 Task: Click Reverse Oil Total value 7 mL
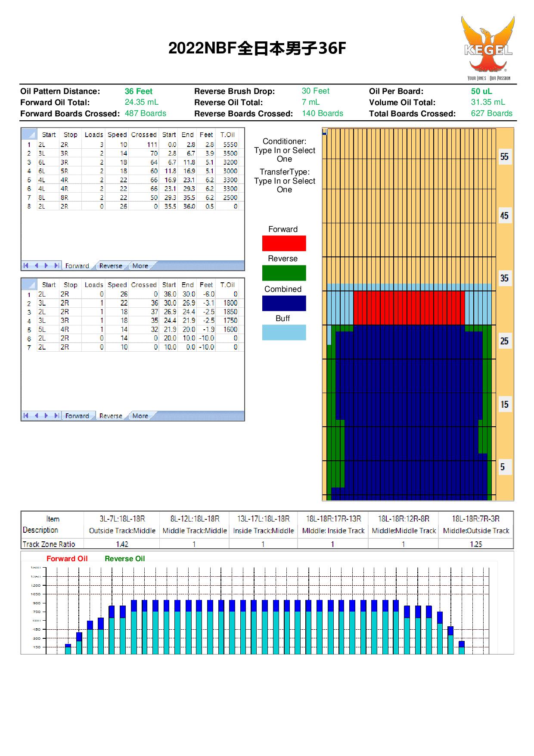(310, 102)
